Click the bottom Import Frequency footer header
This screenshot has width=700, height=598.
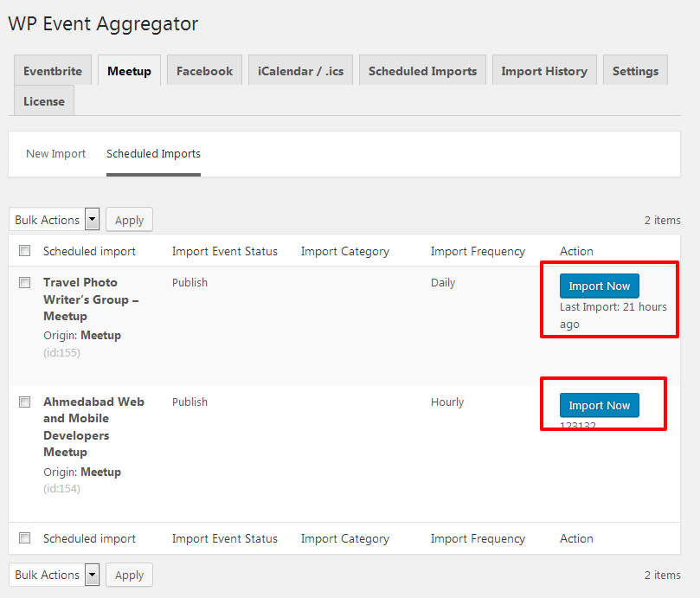click(x=478, y=538)
